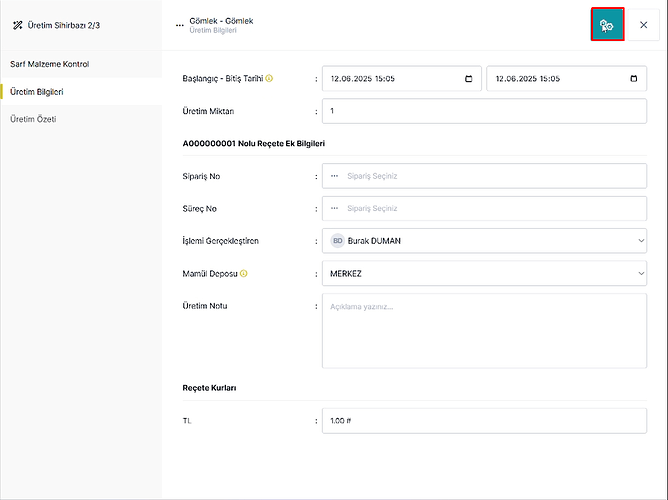This screenshot has width=668, height=500.
Task: Click the Üretim Miktarı input field
Action: click(x=484, y=111)
